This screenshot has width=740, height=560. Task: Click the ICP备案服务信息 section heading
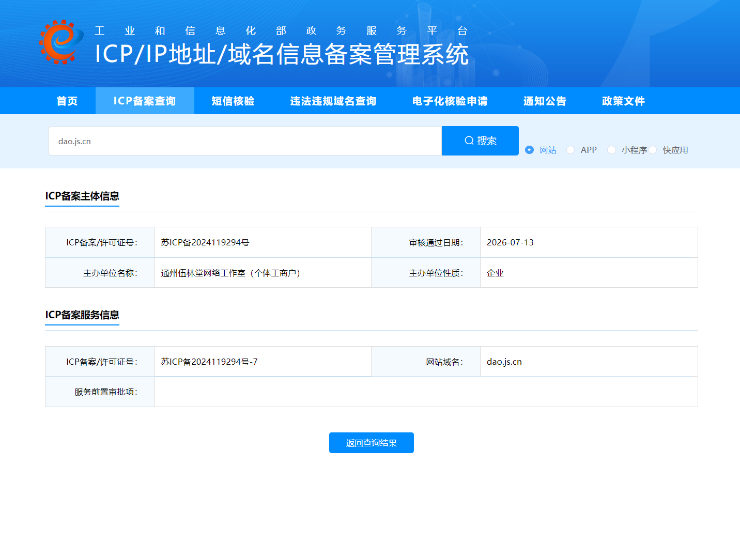[x=82, y=315]
